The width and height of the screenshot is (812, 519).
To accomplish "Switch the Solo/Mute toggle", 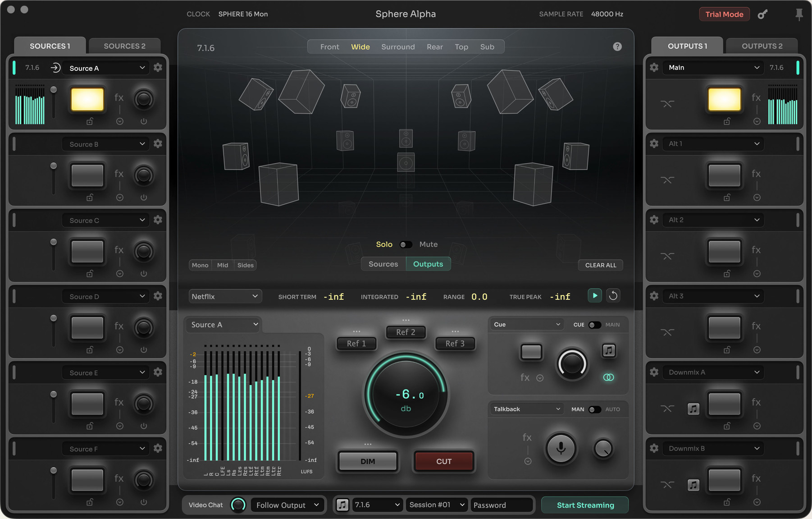I will [406, 244].
